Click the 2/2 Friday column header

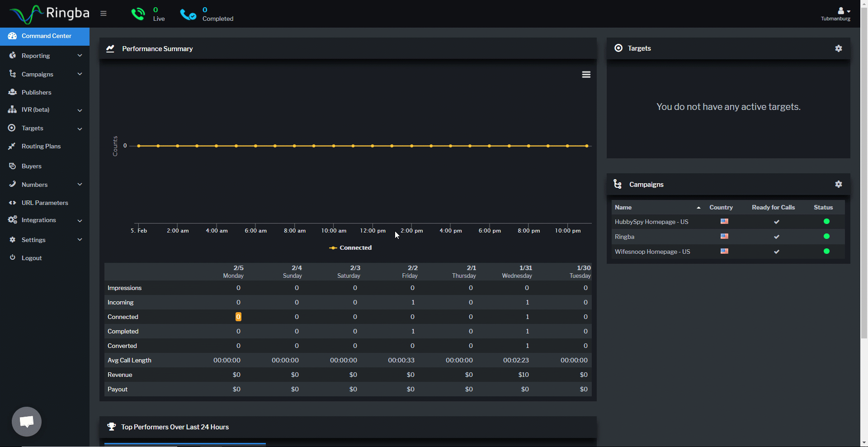coord(410,271)
